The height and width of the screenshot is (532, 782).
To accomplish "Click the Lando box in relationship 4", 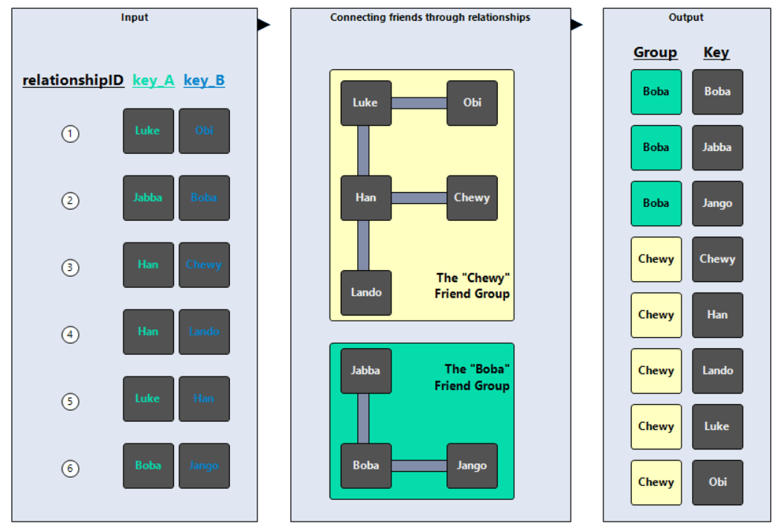I will pos(204,332).
